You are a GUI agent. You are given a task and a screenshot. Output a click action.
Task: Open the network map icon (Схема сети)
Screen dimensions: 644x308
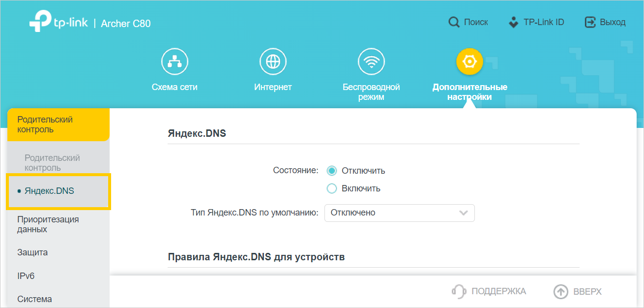click(x=175, y=62)
